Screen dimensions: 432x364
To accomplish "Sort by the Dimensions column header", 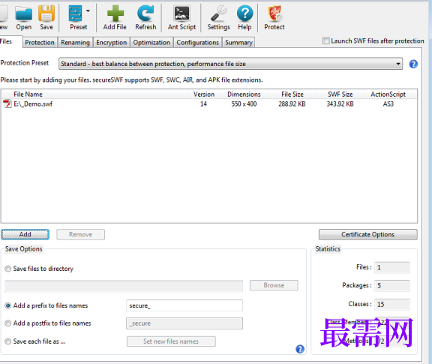I will click(244, 94).
